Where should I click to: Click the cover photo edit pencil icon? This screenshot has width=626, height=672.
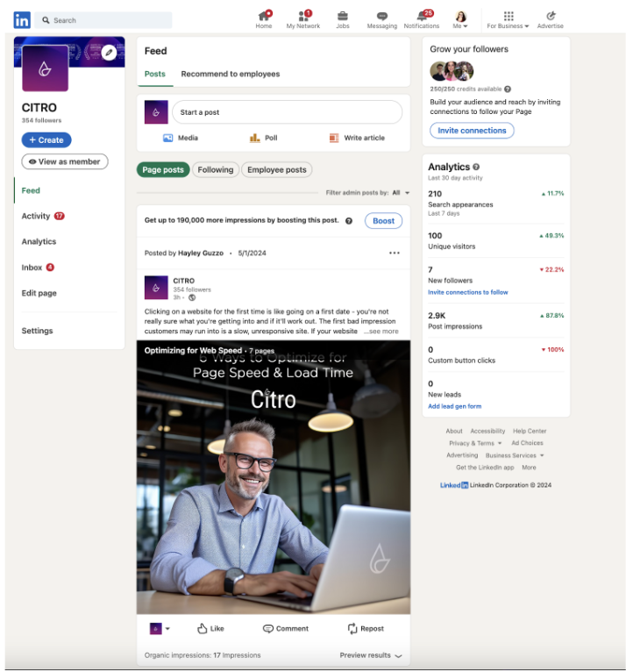110,53
